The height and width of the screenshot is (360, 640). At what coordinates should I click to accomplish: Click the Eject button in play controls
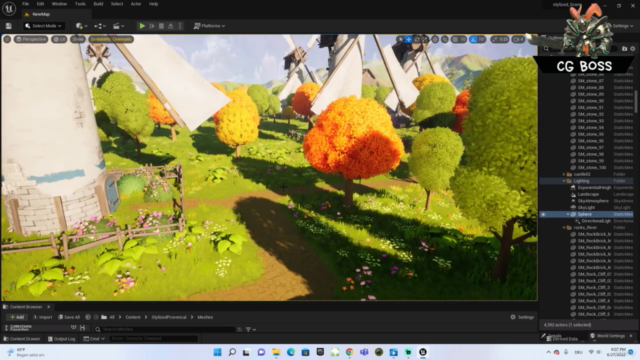coord(171,26)
